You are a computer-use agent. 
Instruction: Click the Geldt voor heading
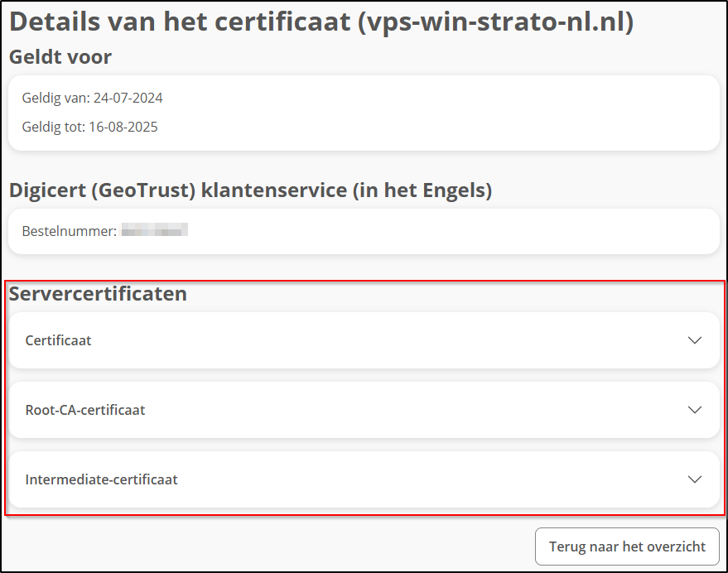point(59,56)
